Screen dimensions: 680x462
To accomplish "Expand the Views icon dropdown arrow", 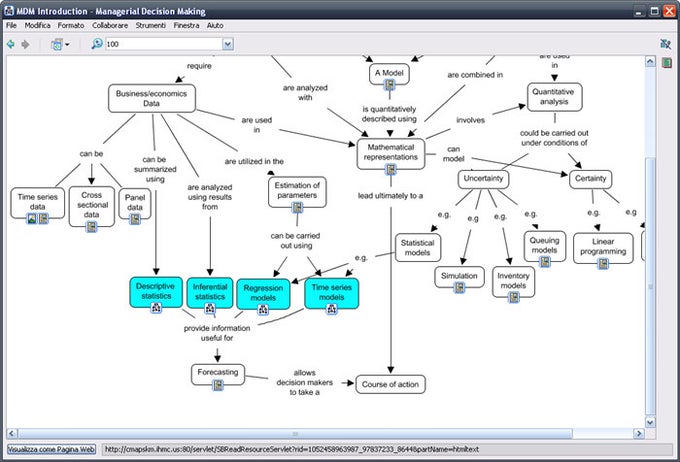I will coord(67,44).
